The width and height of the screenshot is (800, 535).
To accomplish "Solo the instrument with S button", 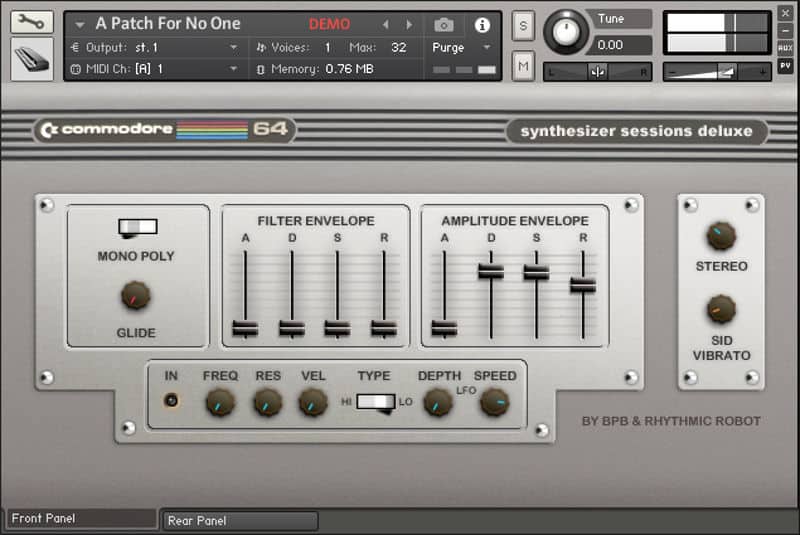I will click(x=522, y=27).
